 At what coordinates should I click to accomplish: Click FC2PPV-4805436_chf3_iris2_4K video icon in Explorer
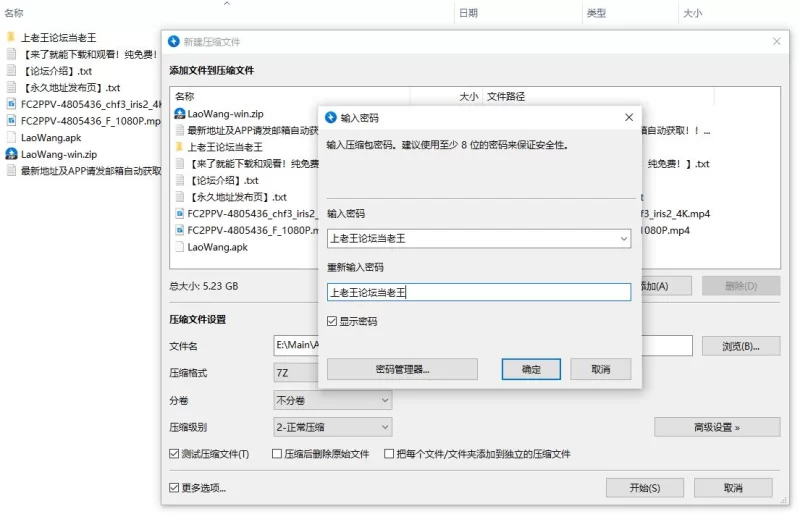11,104
